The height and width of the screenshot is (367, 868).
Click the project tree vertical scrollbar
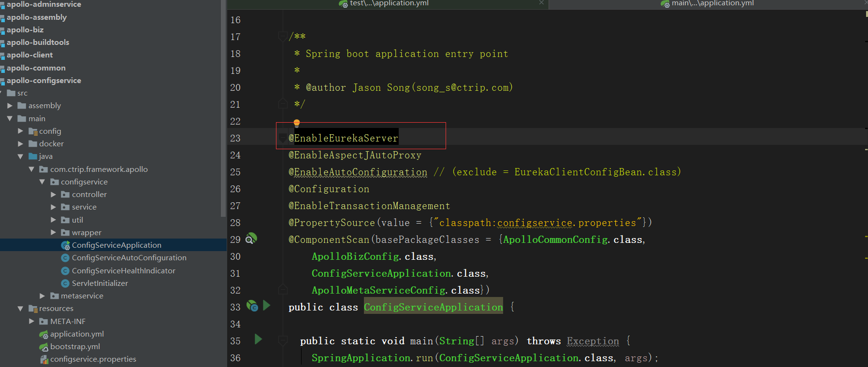click(223, 109)
